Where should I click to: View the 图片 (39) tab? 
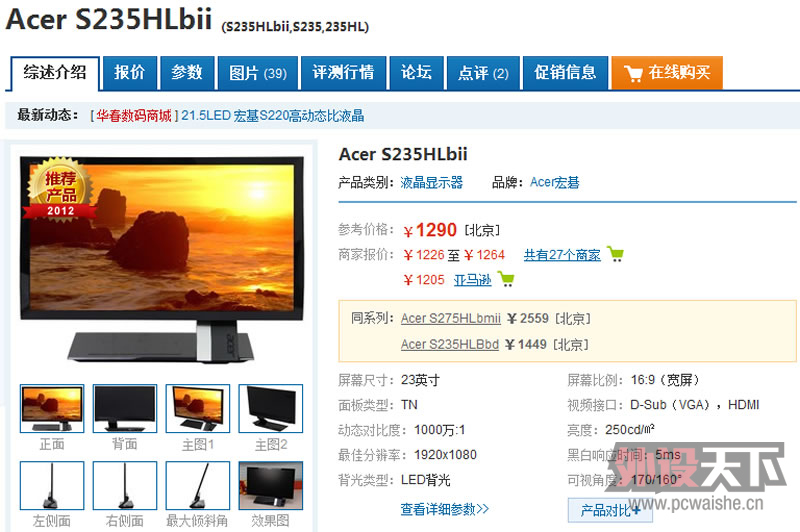click(x=258, y=72)
